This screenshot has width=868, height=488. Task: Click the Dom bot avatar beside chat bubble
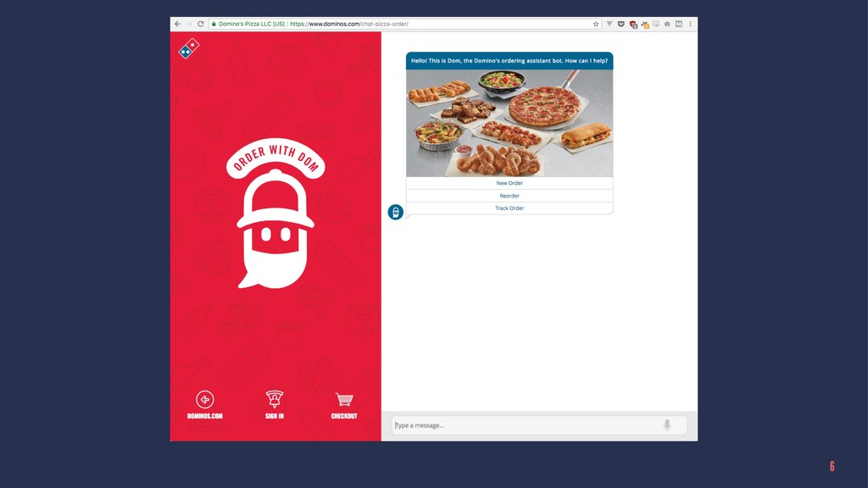[395, 212]
